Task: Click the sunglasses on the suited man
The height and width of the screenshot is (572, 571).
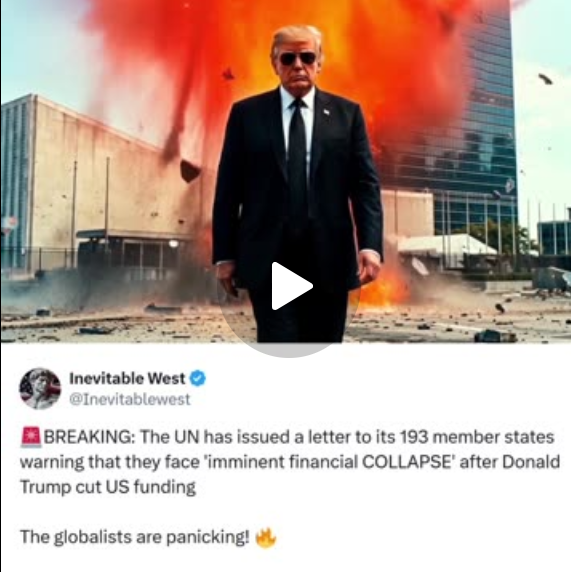Action: pyautogui.click(x=297, y=58)
